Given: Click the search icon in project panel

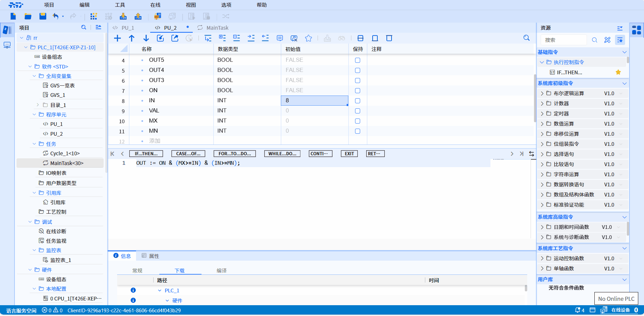Looking at the screenshot, I should (x=84, y=27).
